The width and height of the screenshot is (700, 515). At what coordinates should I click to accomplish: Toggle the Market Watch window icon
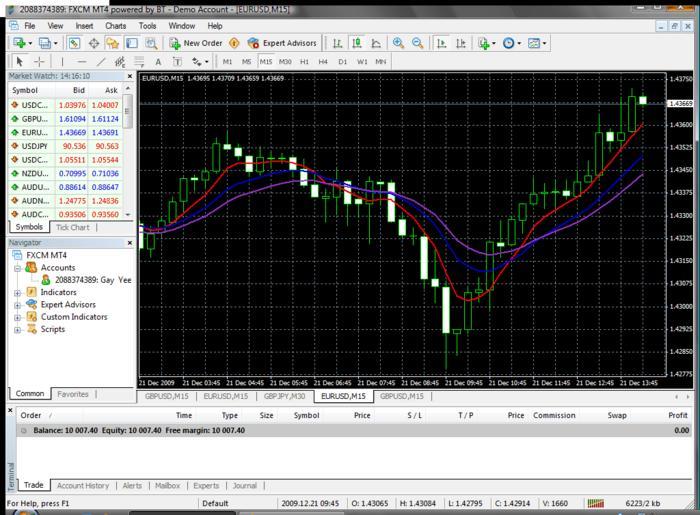pyautogui.click(x=74, y=43)
